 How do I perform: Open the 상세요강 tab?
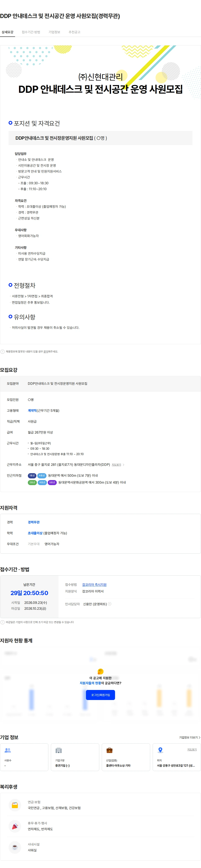click(7, 32)
